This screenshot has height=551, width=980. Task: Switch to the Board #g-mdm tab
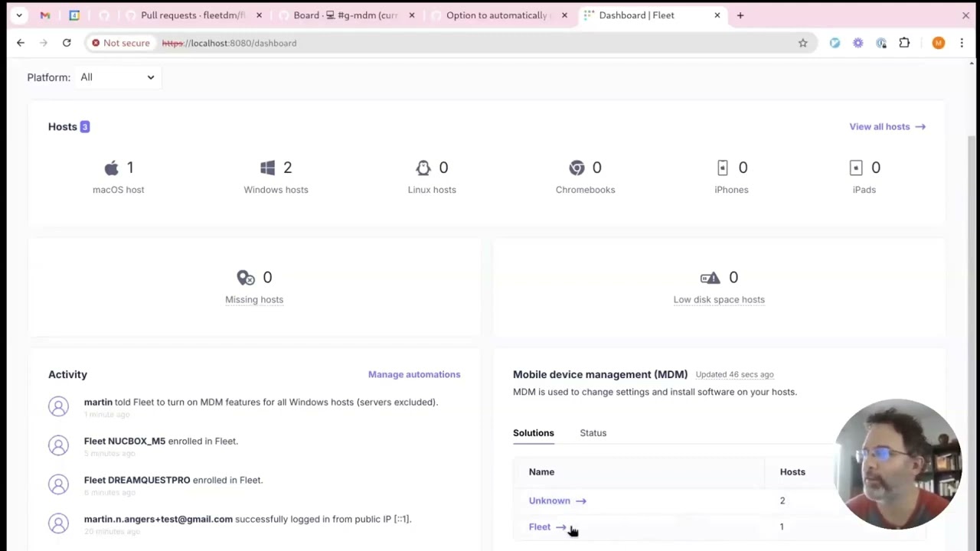point(346,15)
